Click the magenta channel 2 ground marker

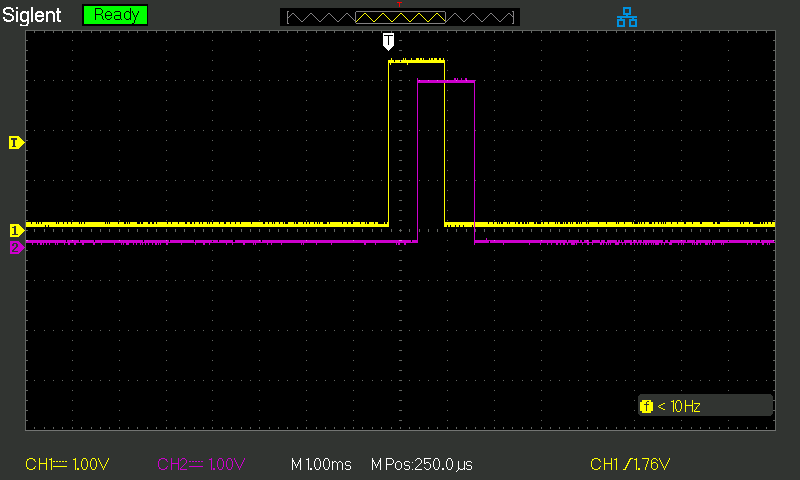point(16,247)
